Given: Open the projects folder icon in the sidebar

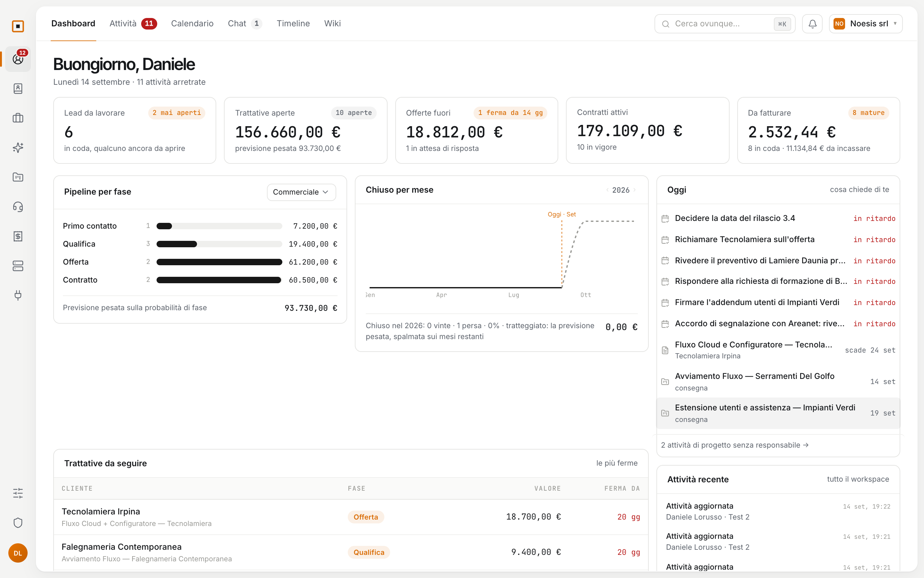Looking at the screenshot, I should (18, 177).
